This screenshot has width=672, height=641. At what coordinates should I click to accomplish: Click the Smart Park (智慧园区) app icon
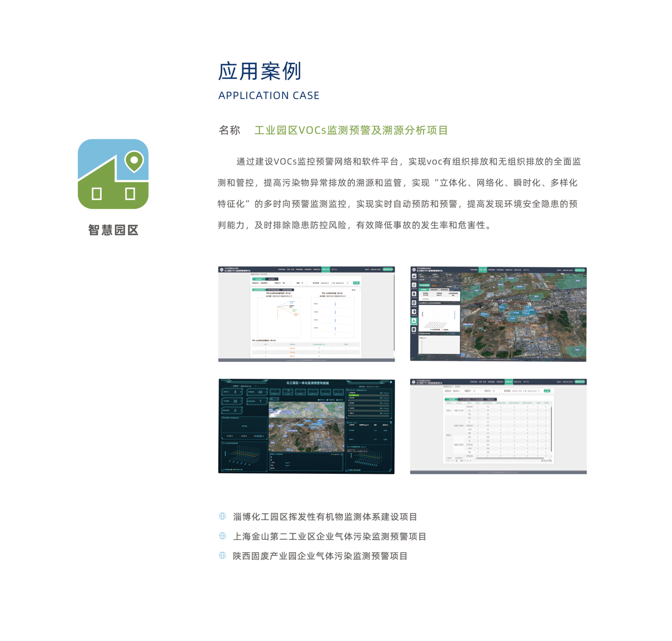point(113,174)
